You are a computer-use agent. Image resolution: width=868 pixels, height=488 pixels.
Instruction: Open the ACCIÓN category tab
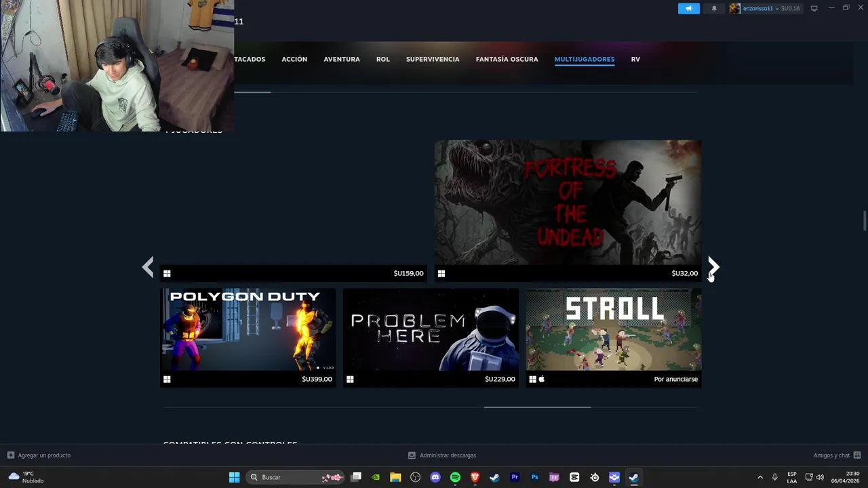click(x=294, y=59)
